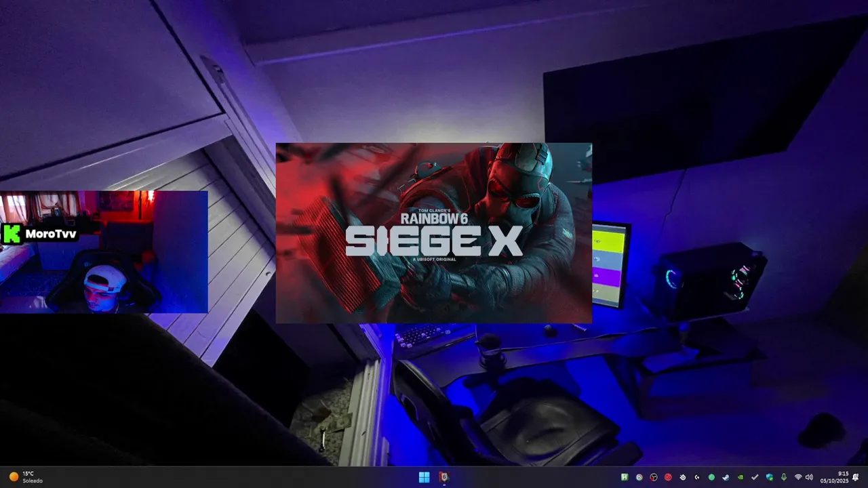The image size is (868, 488).
Task: Click the Rainbow 6 Siege X splash image
Action: [x=434, y=232]
